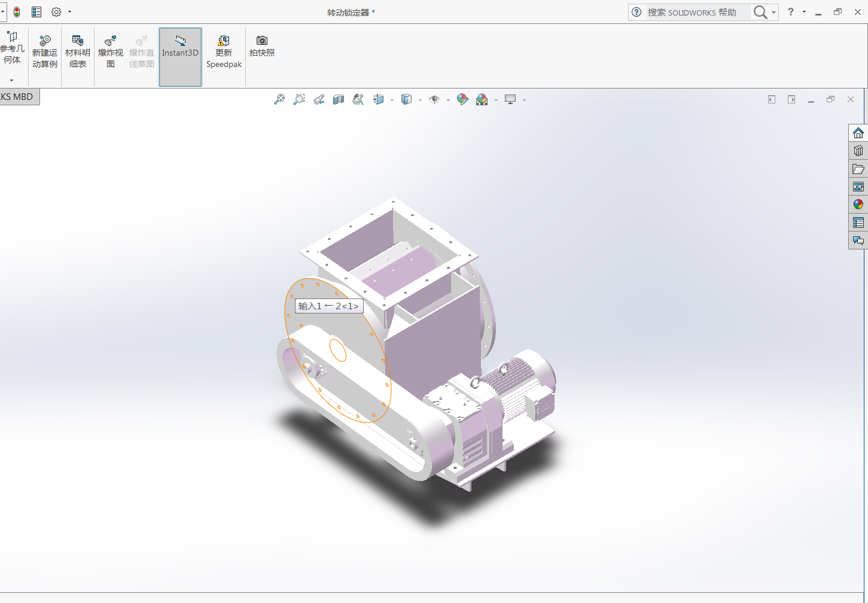868x603 pixels.
Task: Expand the Hide/Show Items dropdown arrow
Action: point(448,100)
